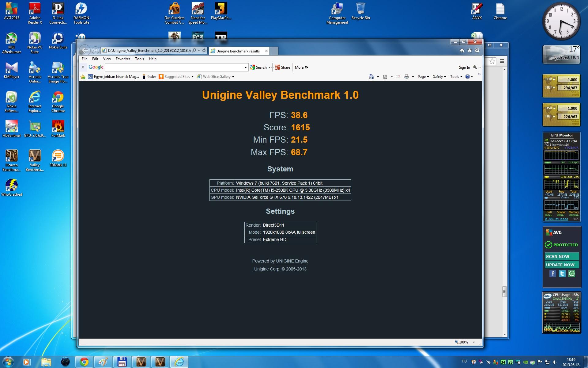Open the Recycle Bin icon

[x=360, y=11]
